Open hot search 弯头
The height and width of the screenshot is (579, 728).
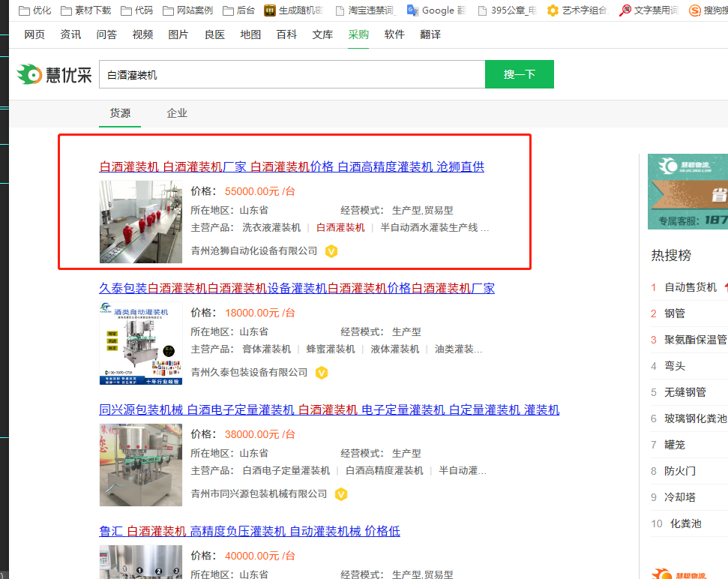tap(675, 366)
